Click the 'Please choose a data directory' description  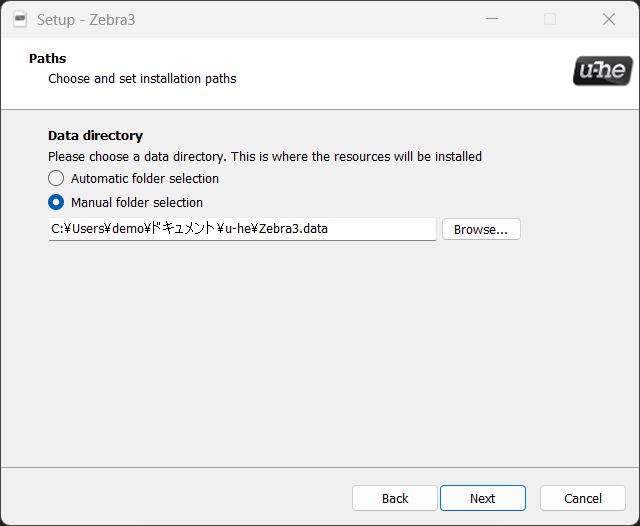click(x=265, y=156)
